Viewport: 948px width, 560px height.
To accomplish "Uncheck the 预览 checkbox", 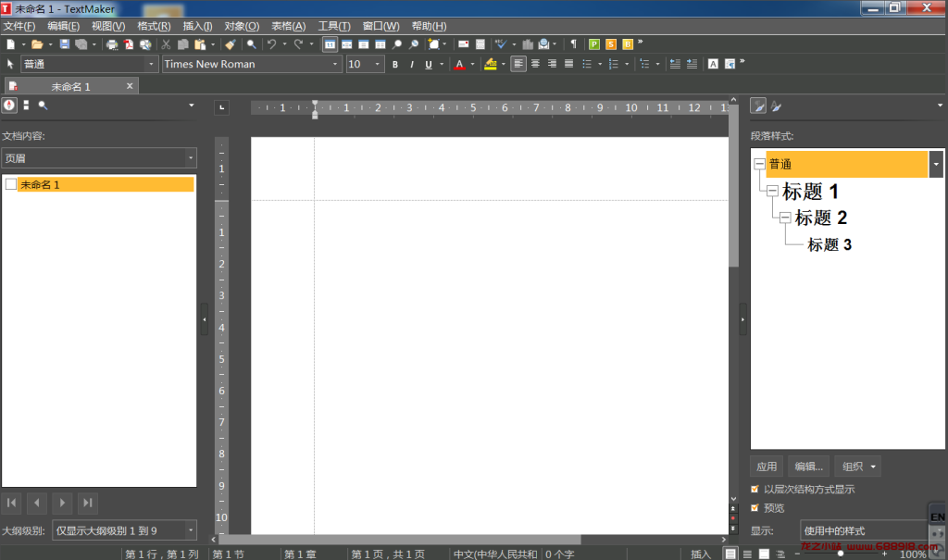I will coord(755,507).
